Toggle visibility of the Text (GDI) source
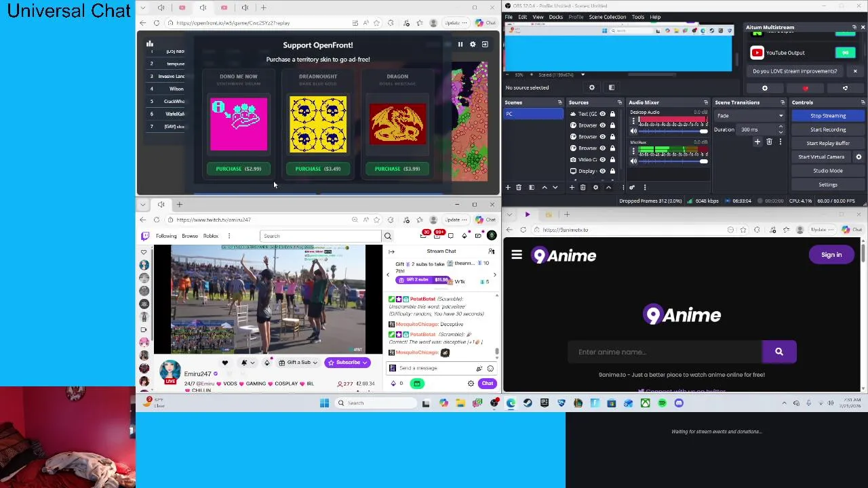 602,114
